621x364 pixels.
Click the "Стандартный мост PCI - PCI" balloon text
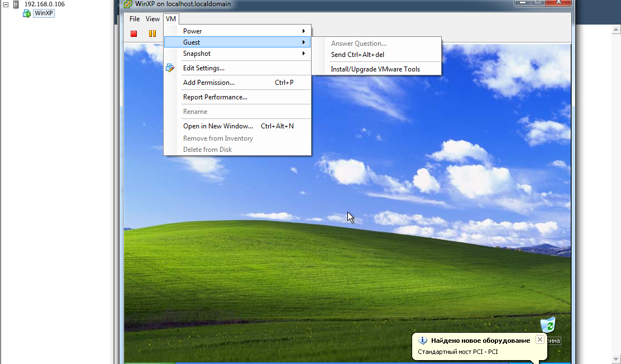(458, 352)
